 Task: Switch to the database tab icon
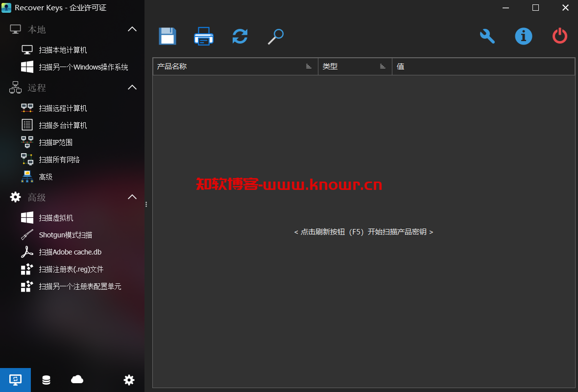click(46, 380)
